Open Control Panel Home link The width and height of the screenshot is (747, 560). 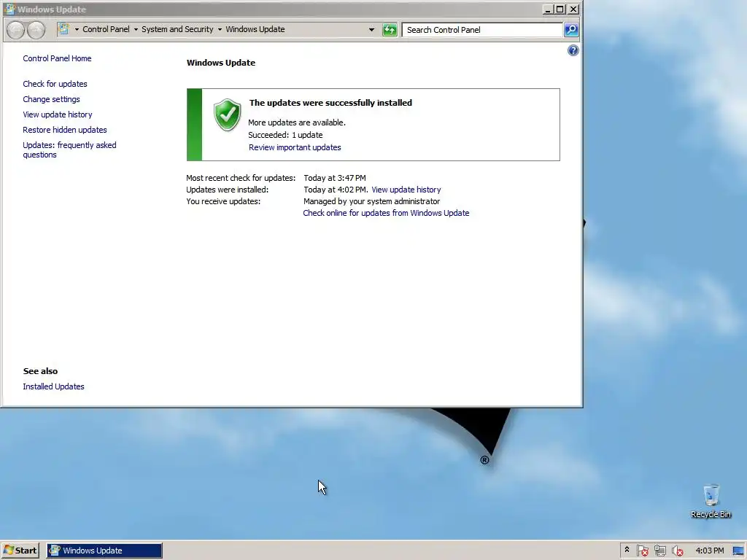(x=57, y=58)
